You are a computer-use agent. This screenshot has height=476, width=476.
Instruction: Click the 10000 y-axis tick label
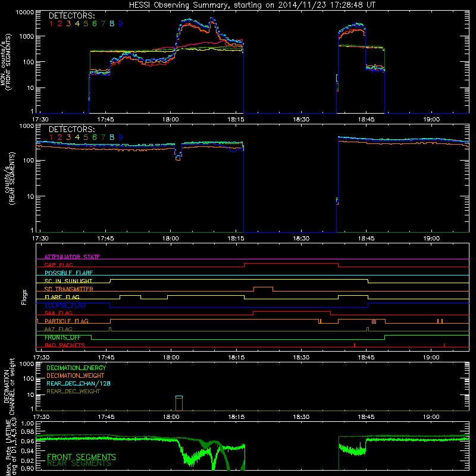25,12
